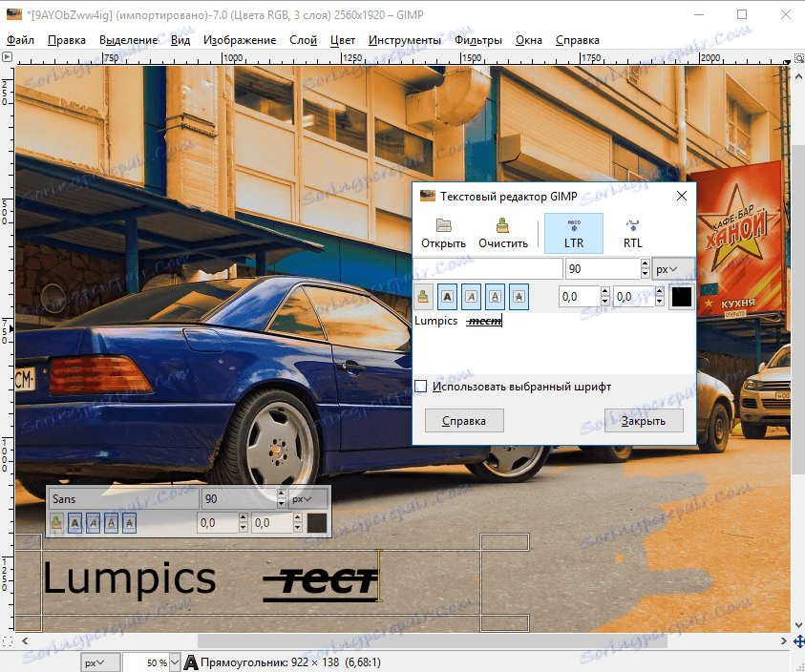Clear text style in on-canvas toolbar

tap(56, 522)
